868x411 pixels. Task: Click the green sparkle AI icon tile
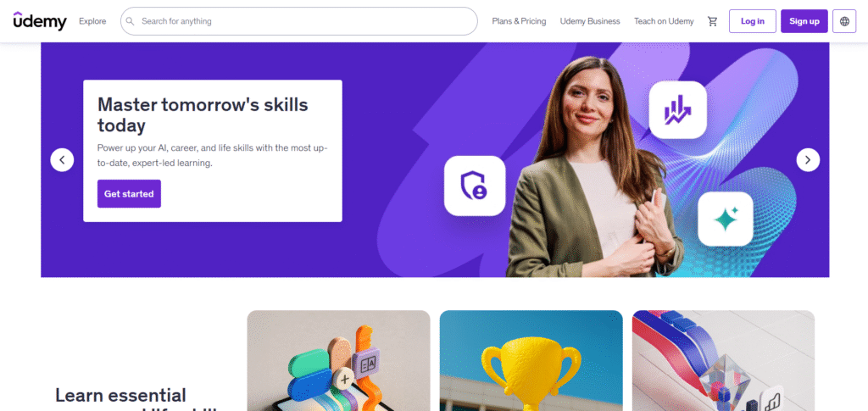coord(726,219)
